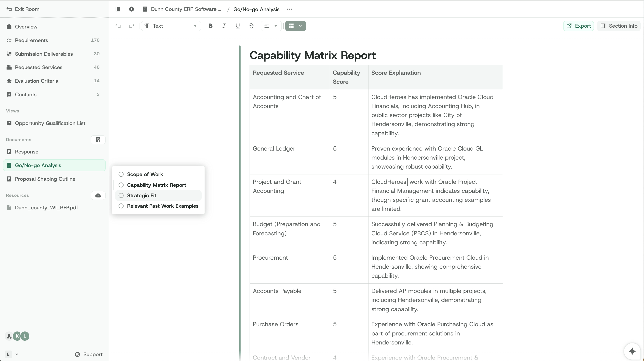Click the hexagon settings icon in header
The width and height of the screenshot is (644, 361).
131,9
